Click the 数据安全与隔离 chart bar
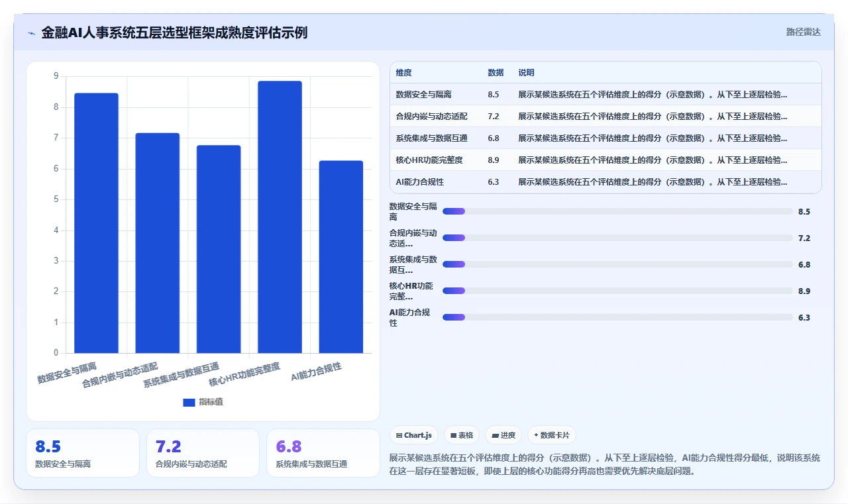 pos(96,223)
